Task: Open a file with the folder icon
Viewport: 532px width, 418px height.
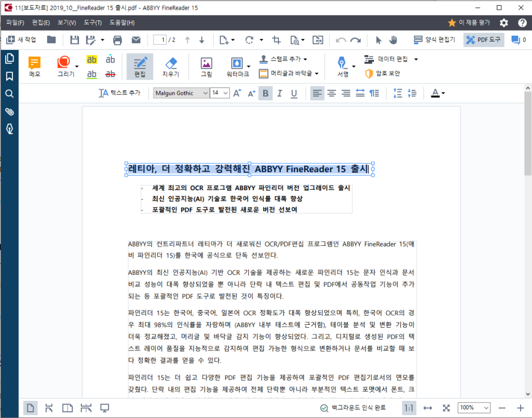Action: tap(51, 40)
